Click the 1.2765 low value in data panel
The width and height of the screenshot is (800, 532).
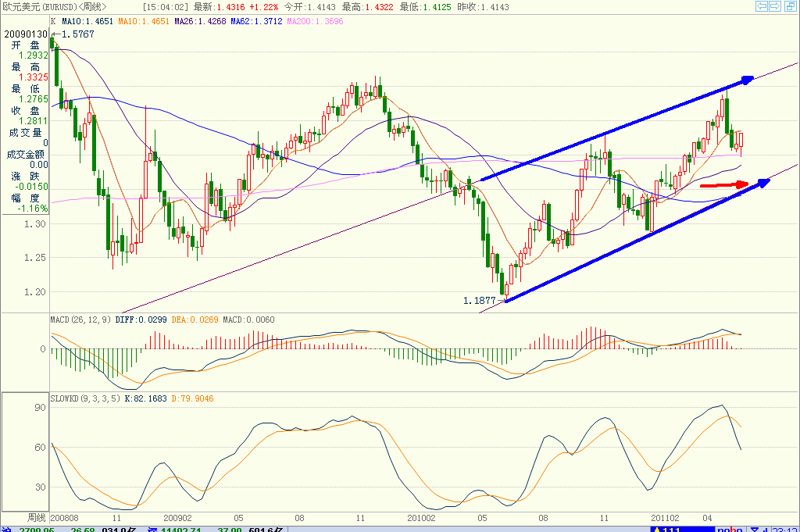pyautogui.click(x=34, y=99)
